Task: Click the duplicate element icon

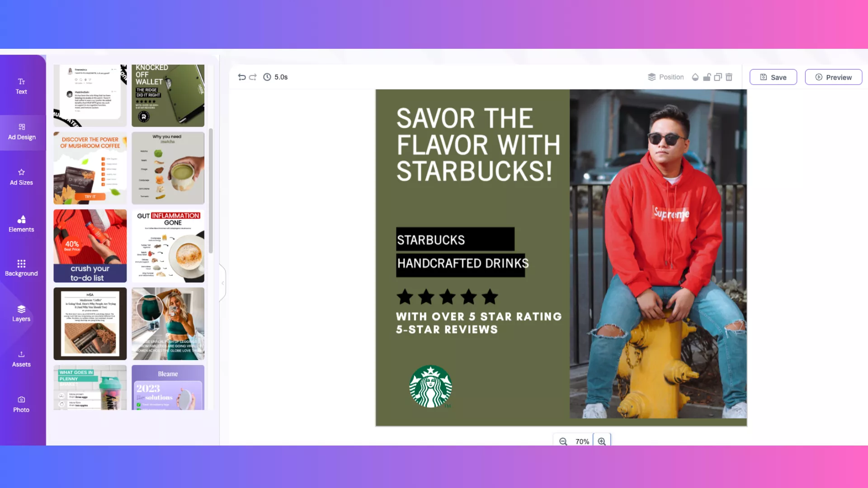Action: tap(717, 77)
